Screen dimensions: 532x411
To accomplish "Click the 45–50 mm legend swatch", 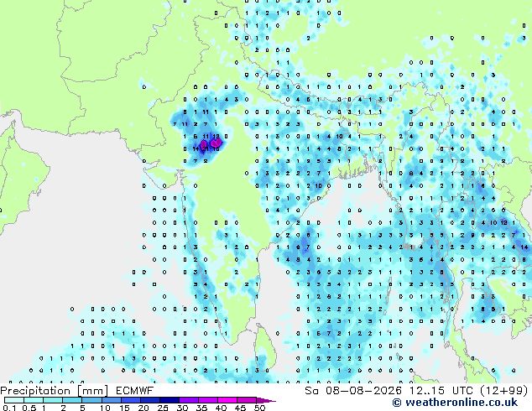I will (x=246, y=400).
